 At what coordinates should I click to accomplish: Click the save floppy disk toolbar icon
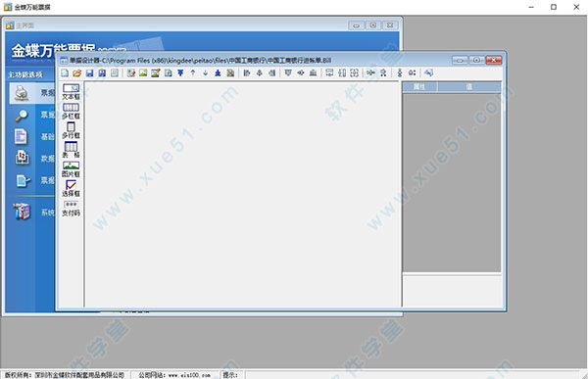tap(89, 72)
